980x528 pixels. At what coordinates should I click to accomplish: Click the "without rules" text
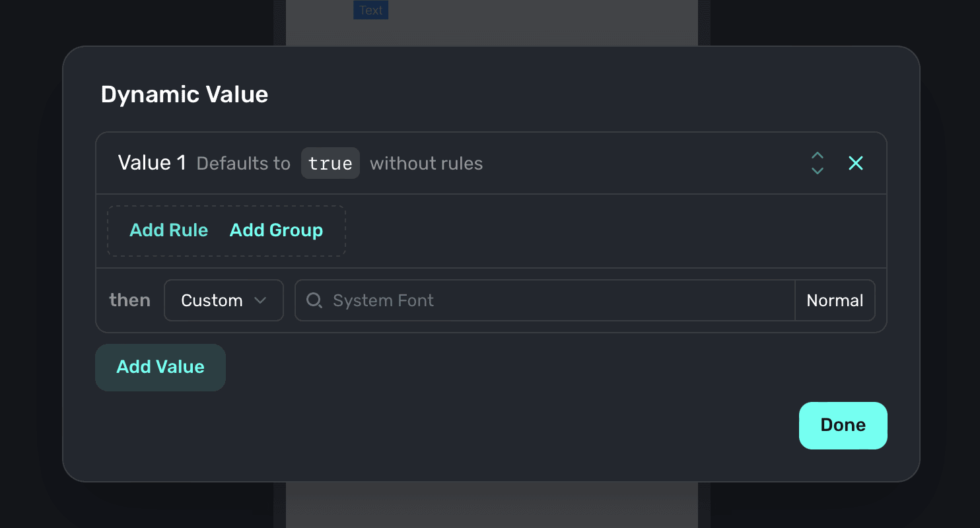pyautogui.click(x=426, y=164)
